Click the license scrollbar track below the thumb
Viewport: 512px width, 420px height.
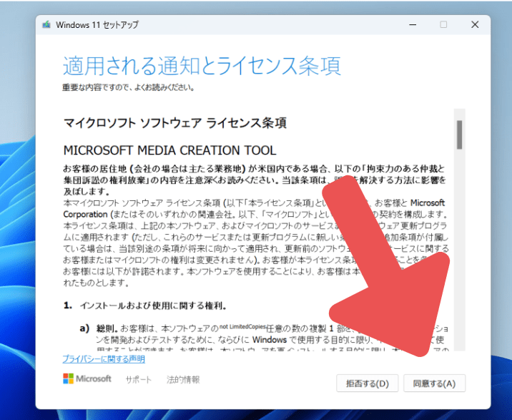coord(459,248)
